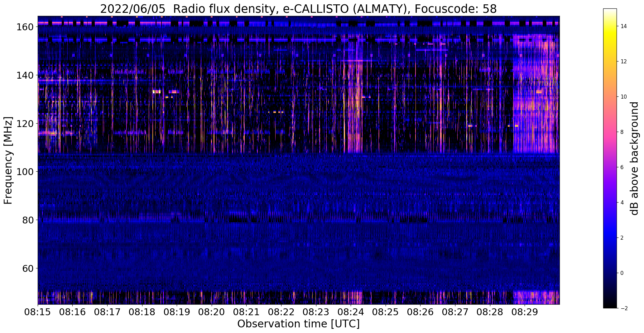Click the 08:25 time tick label
This screenshot has width=644, height=333.
tap(386, 312)
